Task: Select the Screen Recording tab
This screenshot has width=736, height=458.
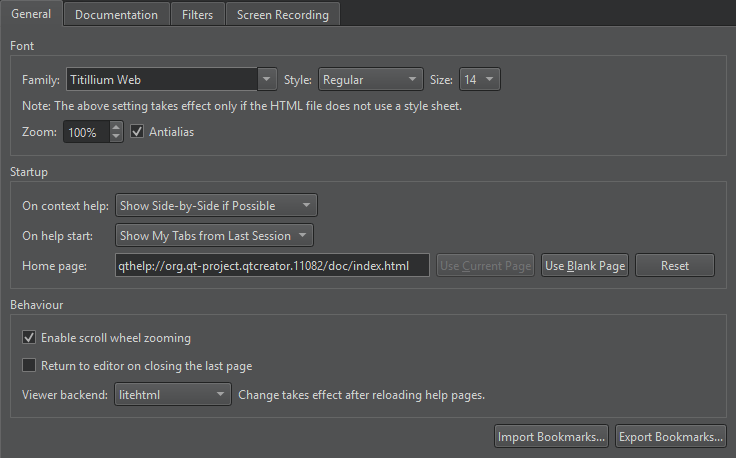Action: click(x=282, y=15)
